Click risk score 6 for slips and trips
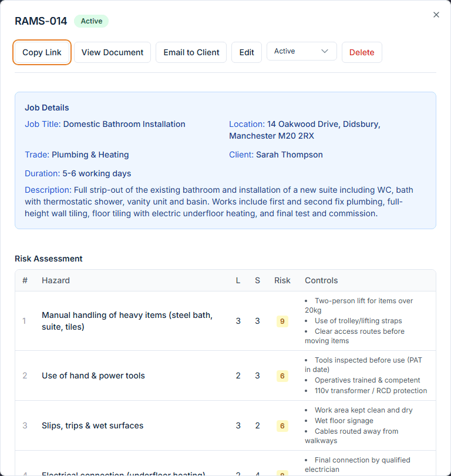Viewport: 451px width, 476px height. 282,426
